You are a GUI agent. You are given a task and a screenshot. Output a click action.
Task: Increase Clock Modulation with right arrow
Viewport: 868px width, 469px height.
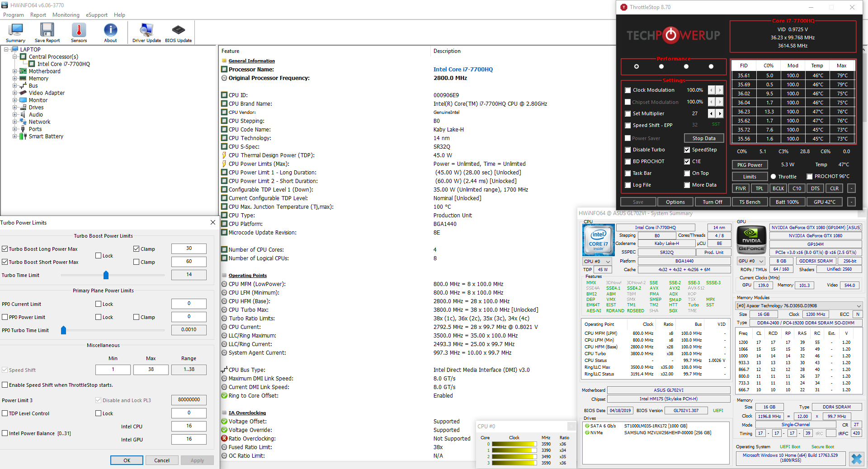[720, 90]
